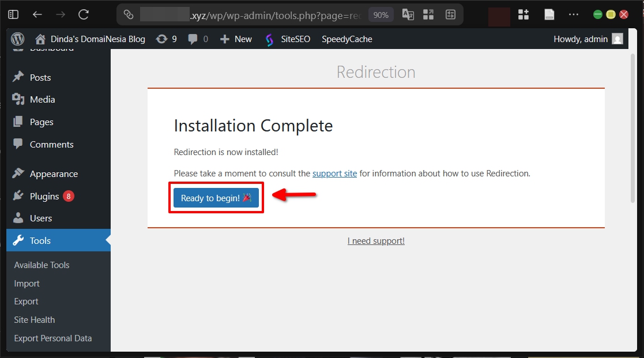
Task: Click the browser translate icon
Action: [x=408, y=14]
